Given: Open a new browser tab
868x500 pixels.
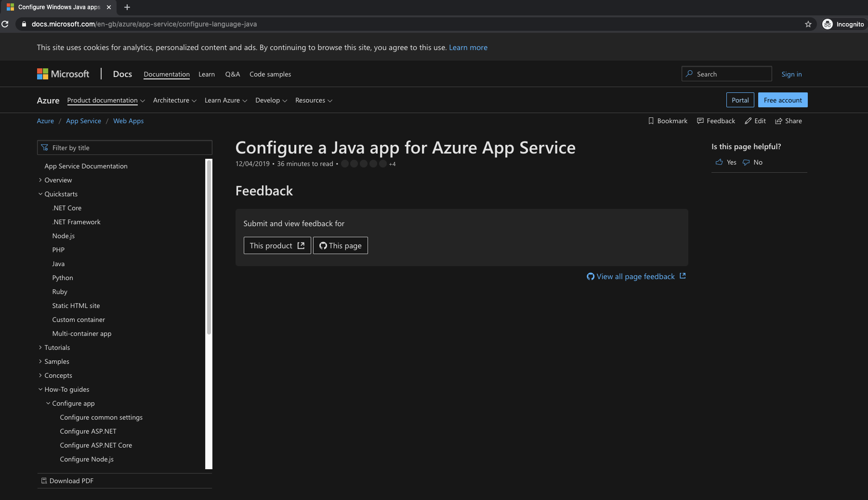Looking at the screenshot, I should pyautogui.click(x=127, y=7).
